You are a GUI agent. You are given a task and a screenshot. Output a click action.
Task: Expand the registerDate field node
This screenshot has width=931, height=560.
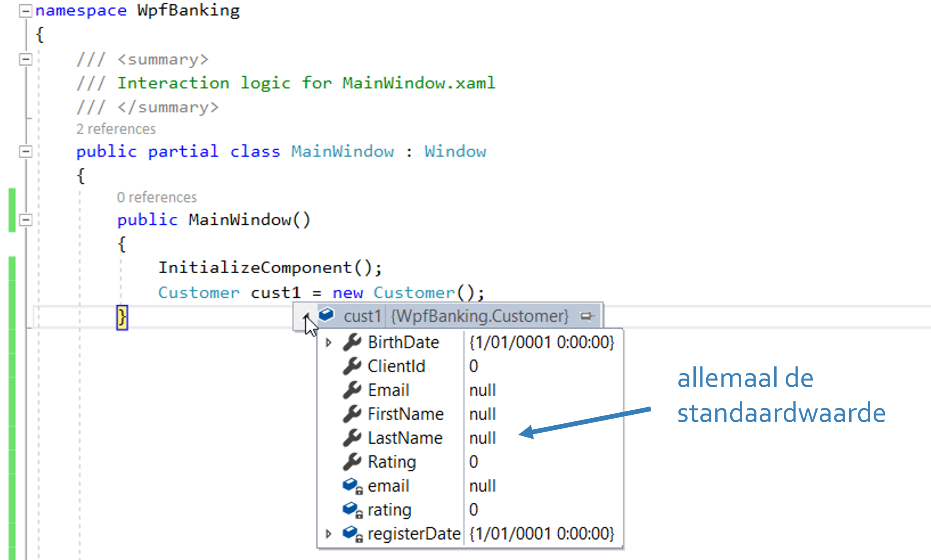[329, 534]
